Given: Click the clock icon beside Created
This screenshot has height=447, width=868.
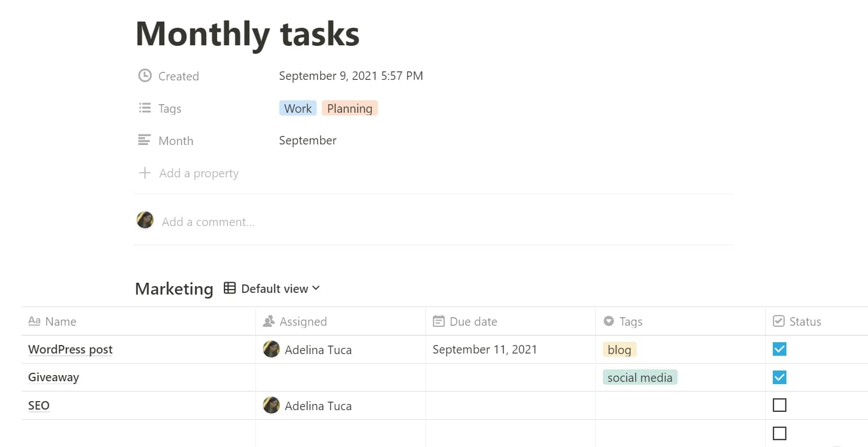Looking at the screenshot, I should click(145, 75).
